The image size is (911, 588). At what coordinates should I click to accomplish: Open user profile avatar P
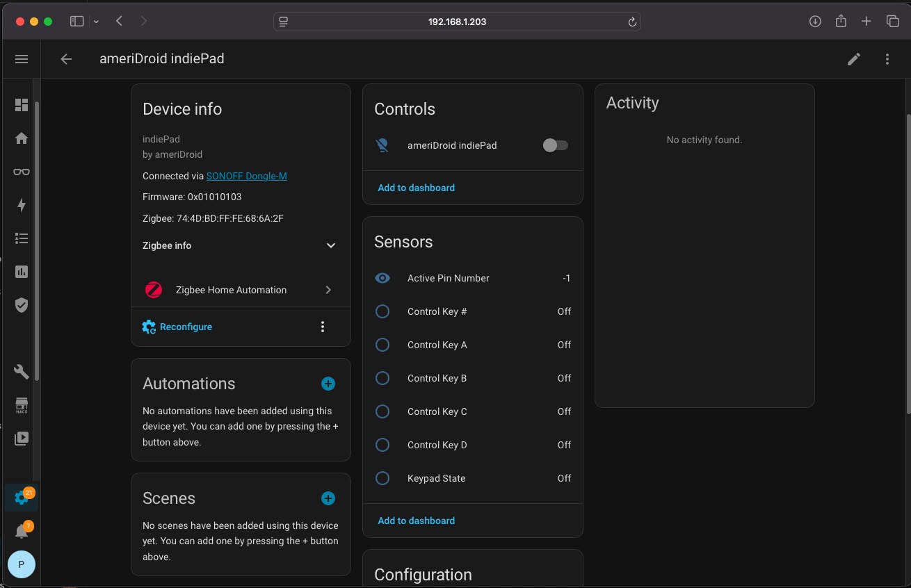point(22,564)
